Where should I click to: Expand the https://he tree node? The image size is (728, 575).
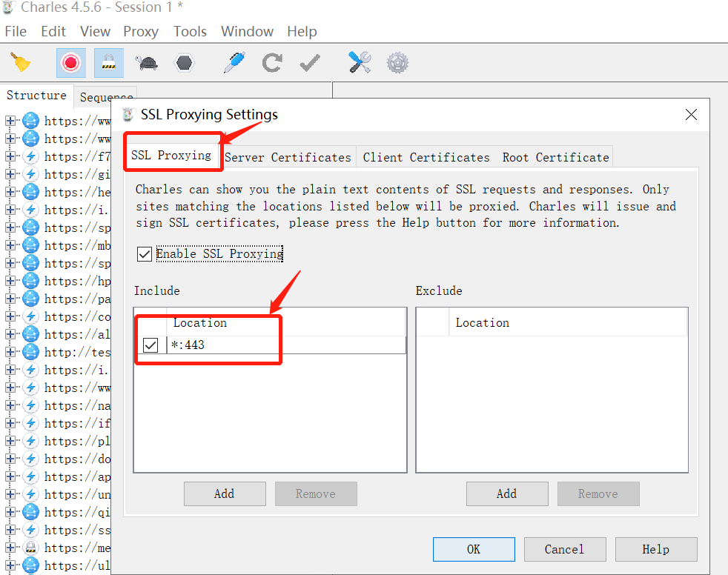pos(10,192)
